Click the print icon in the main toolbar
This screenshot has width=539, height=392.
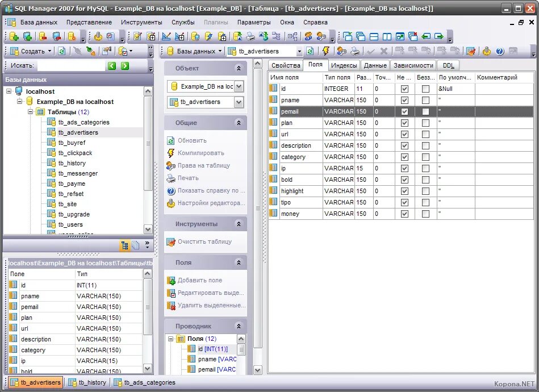(x=250, y=36)
